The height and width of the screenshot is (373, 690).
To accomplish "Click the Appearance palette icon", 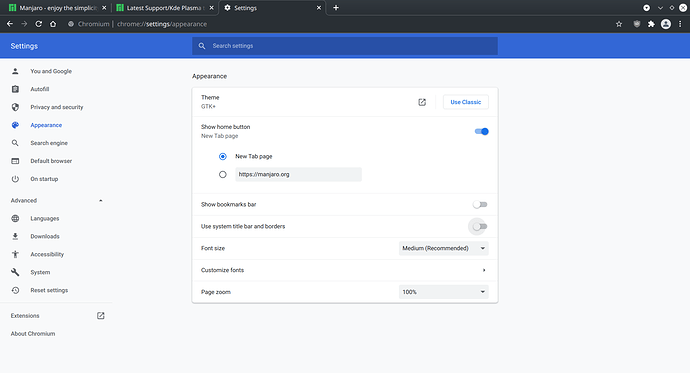I will point(15,125).
